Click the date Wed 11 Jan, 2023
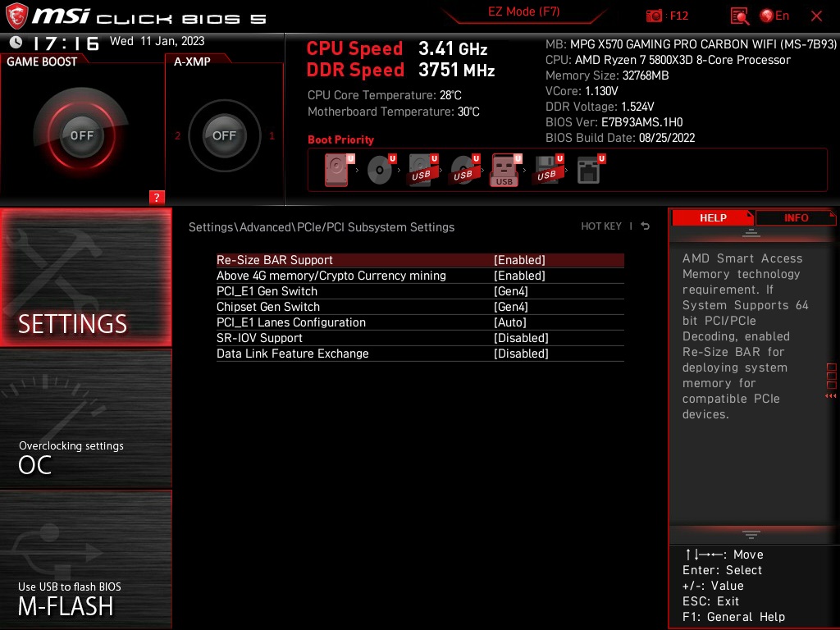 click(157, 41)
